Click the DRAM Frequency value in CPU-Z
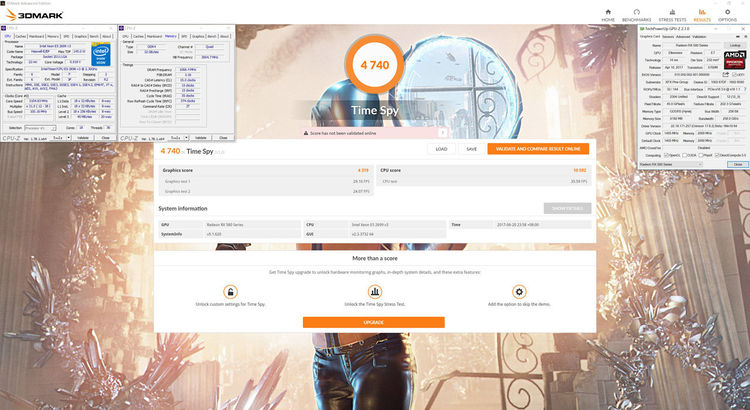The height and width of the screenshot is (410, 750). [x=188, y=69]
